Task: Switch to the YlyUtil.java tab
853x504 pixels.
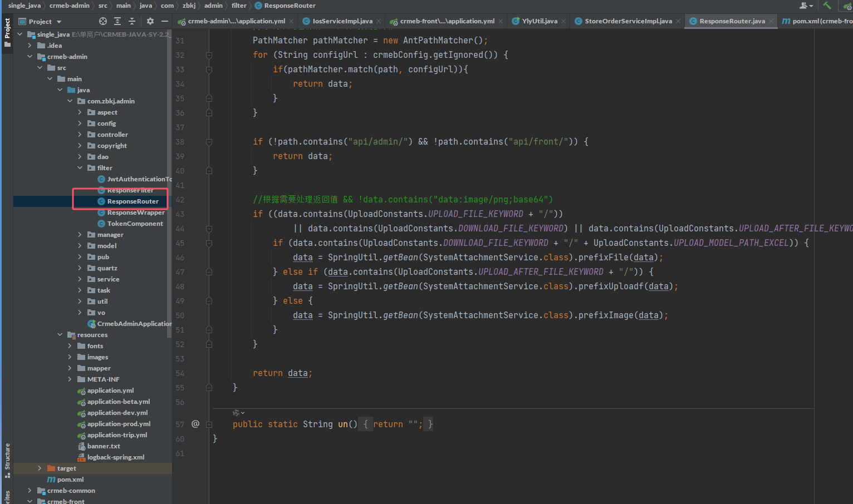Action: click(x=540, y=21)
